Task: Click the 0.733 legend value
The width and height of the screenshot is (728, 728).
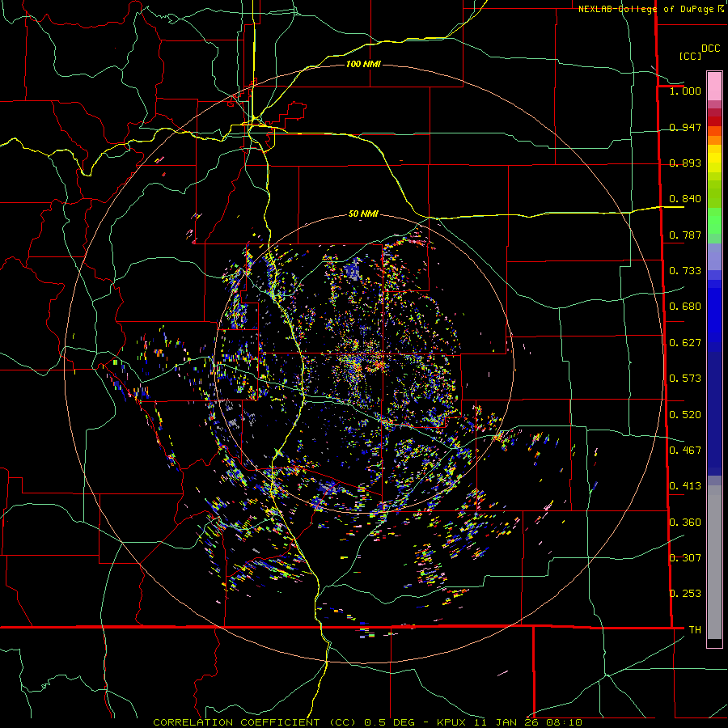Action: pos(685,271)
